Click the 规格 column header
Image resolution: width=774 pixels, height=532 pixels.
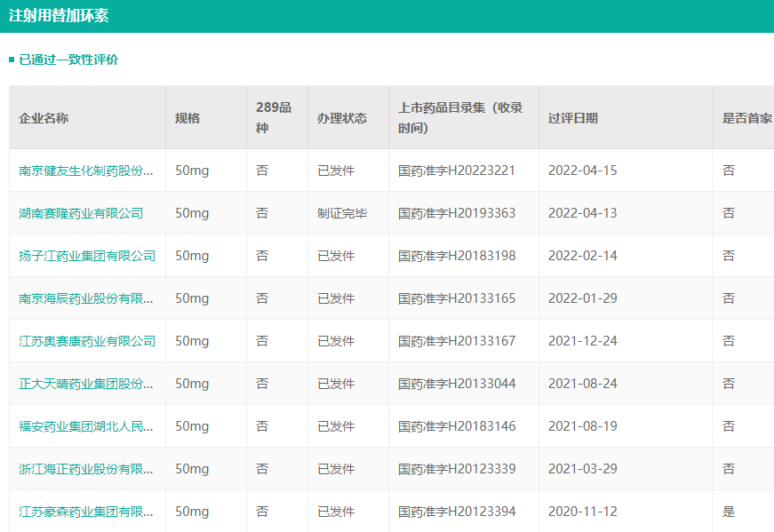188,118
